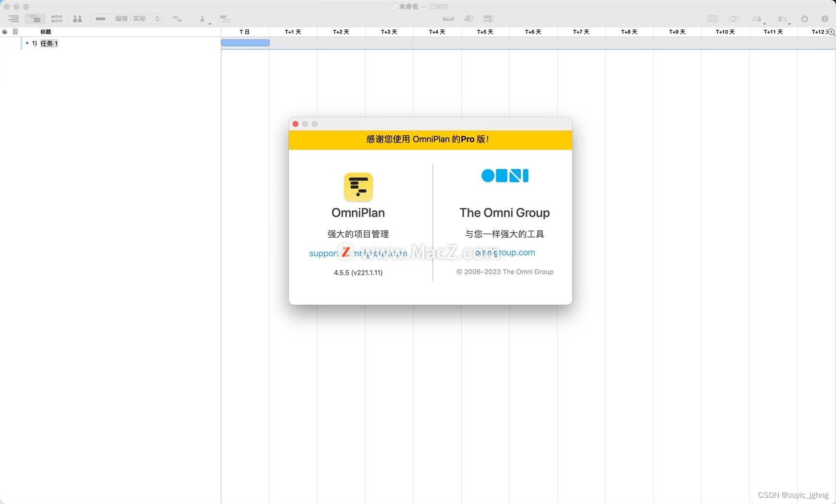Click the T+10 天 timeline header
The height and width of the screenshot is (504, 836).
click(725, 32)
